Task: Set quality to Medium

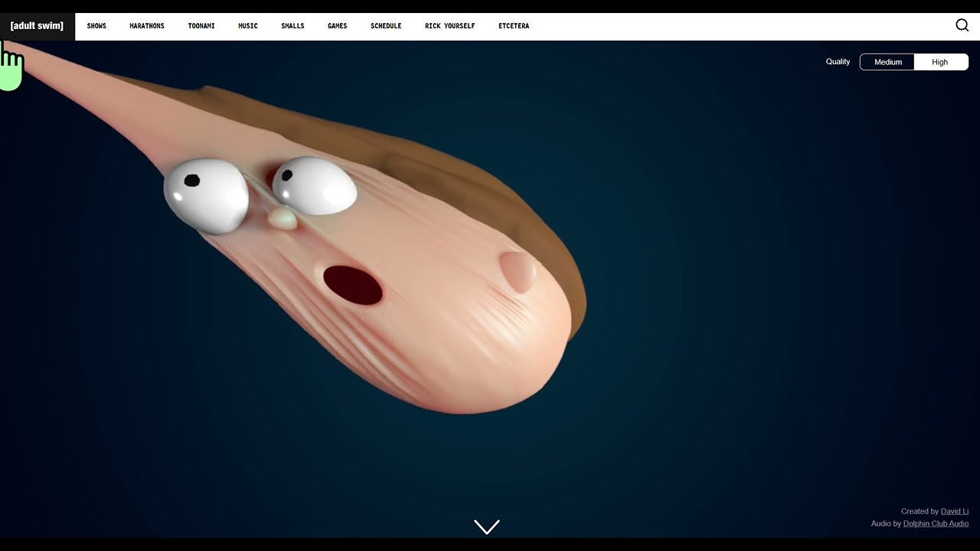Action: [x=888, y=62]
